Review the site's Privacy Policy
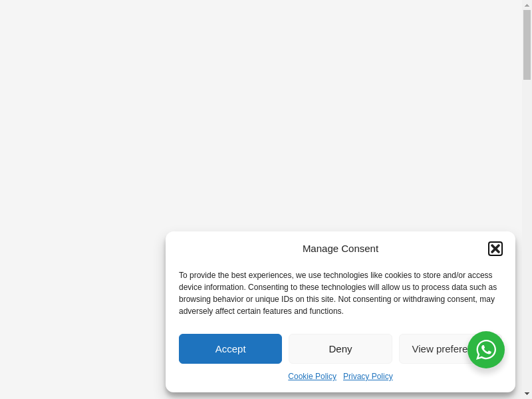 pyautogui.click(x=368, y=376)
